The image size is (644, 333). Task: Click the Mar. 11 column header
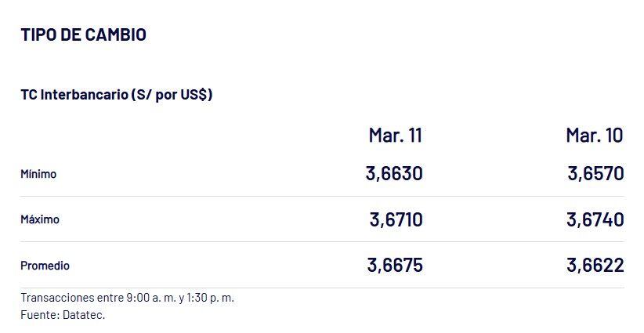(x=395, y=135)
